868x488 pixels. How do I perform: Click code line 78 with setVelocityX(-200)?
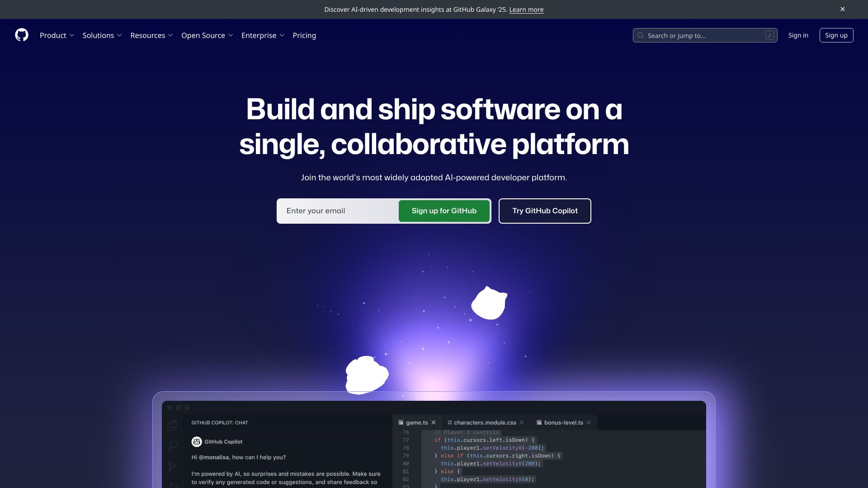coord(492,448)
